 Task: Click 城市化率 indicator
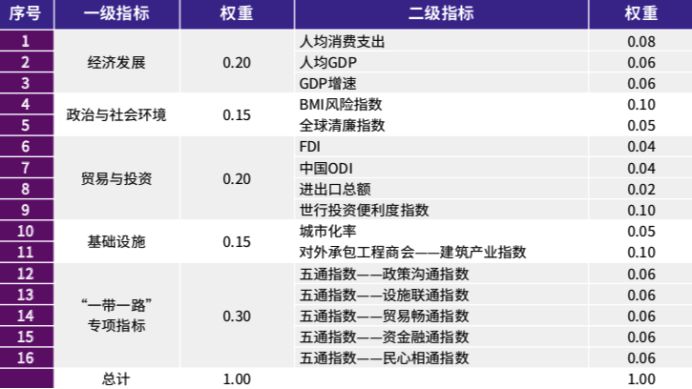tap(328, 231)
